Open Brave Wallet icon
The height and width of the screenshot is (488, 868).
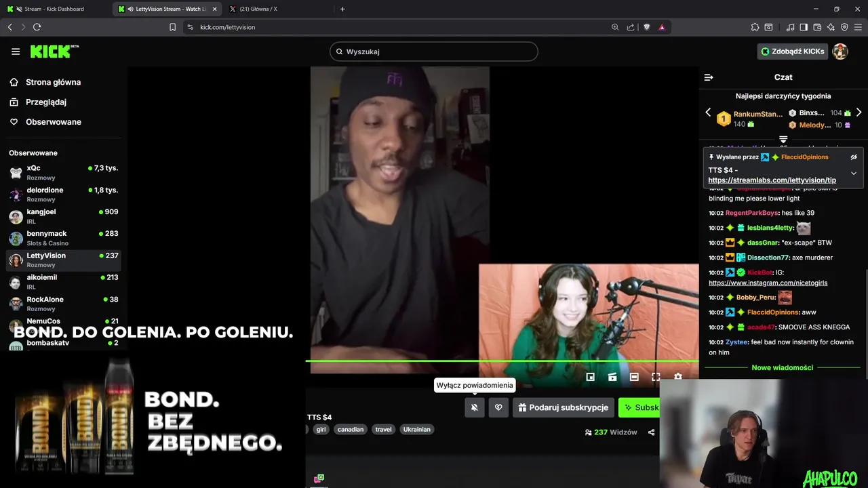click(817, 27)
